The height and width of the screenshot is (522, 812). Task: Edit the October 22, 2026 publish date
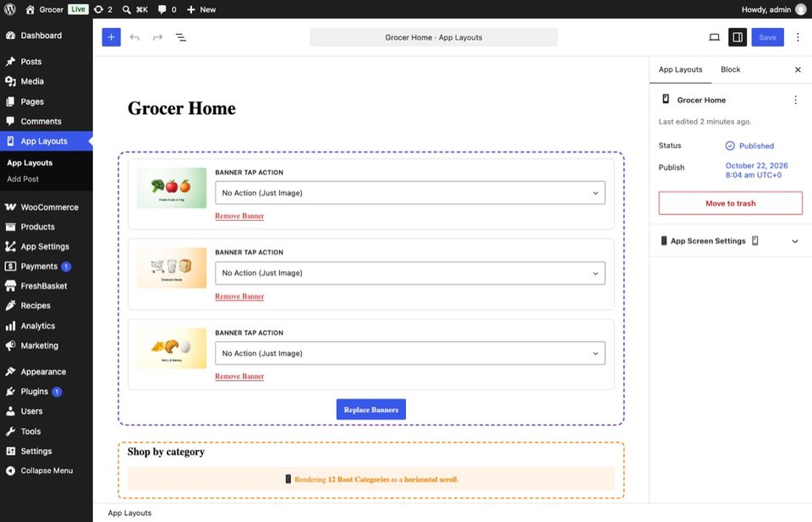[x=756, y=170]
